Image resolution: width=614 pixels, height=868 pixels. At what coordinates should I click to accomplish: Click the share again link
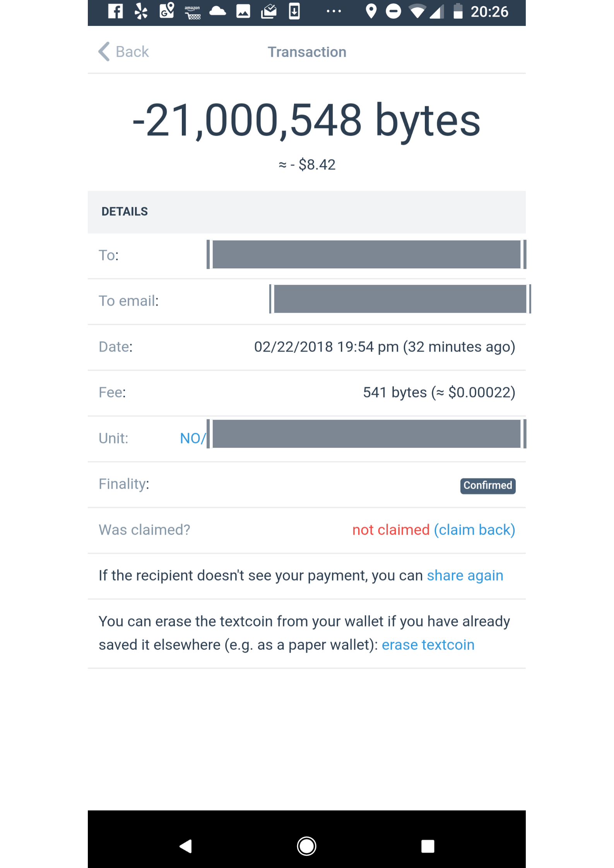[465, 576]
